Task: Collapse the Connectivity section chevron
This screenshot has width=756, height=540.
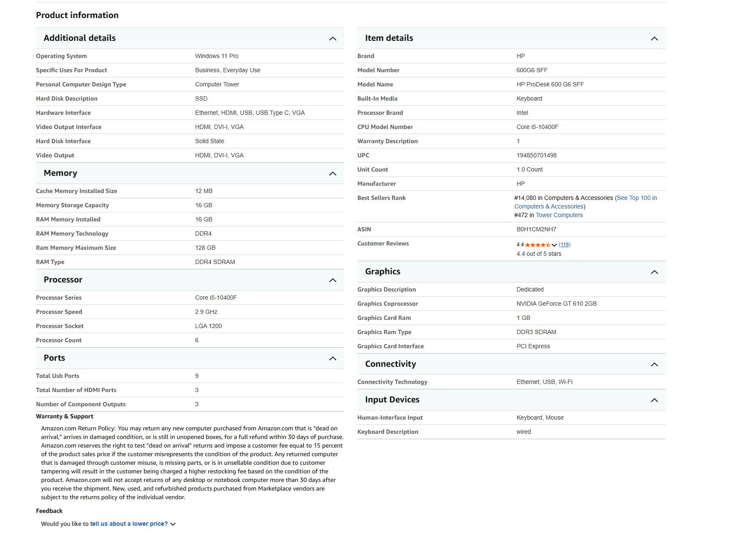Action: coord(654,365)
